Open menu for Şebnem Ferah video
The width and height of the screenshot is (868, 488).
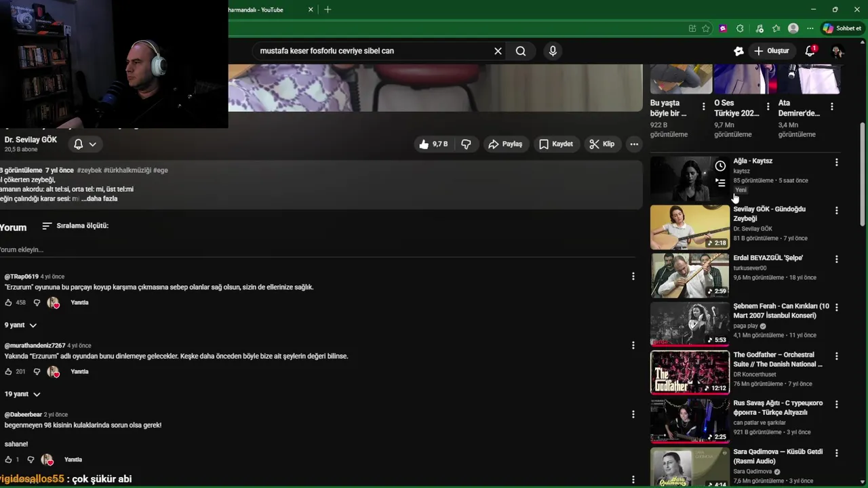coord(837,307)
